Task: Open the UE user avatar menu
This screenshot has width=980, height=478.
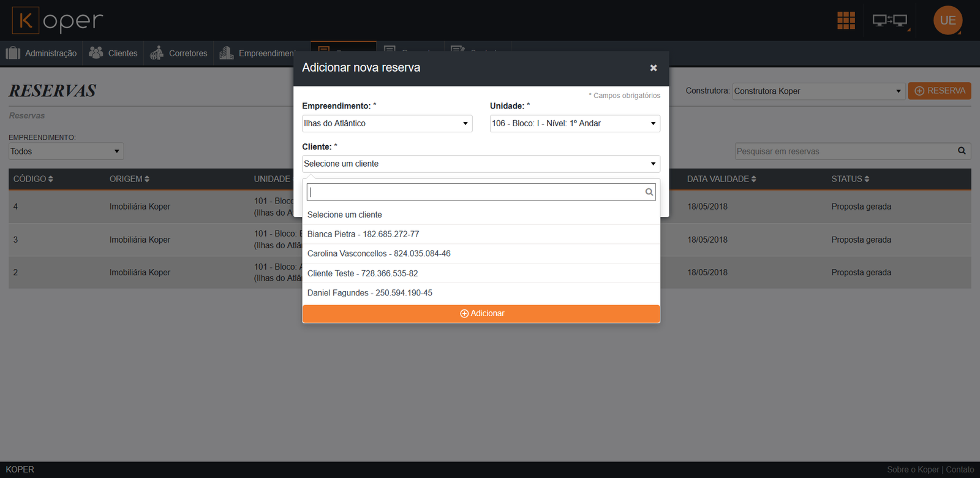Action: (948, 20)
